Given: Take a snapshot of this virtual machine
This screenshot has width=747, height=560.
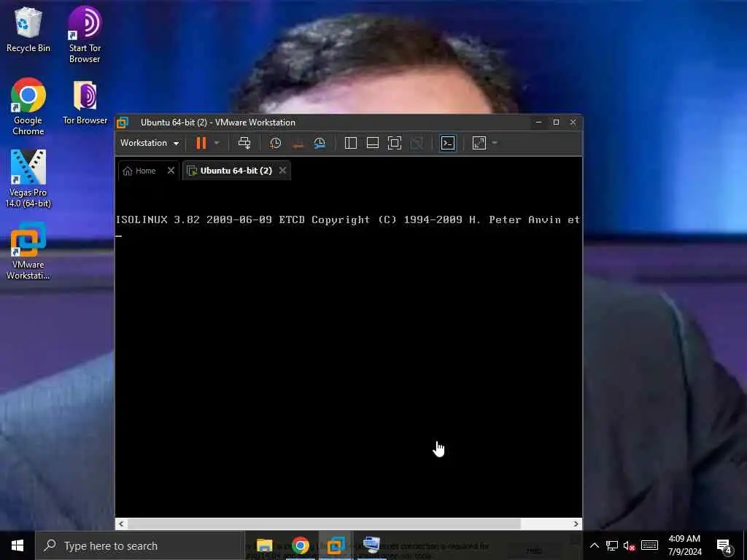Looking at the screenshot, I should click(x=275, y=143).
